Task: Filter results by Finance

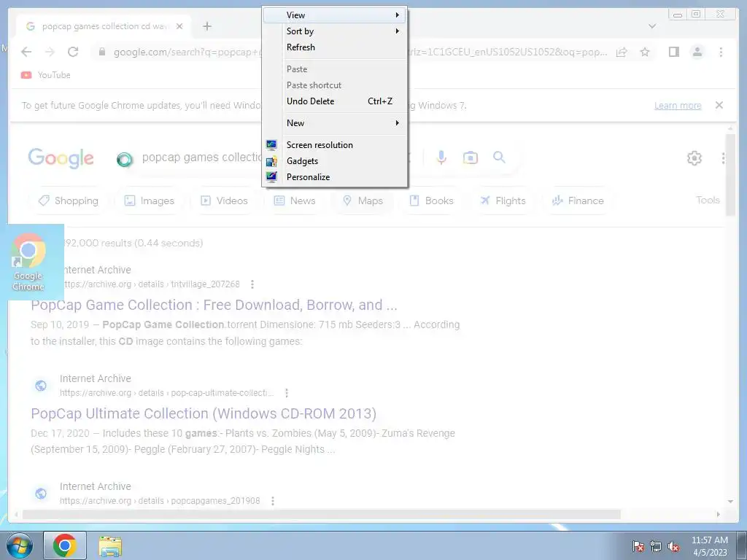Action: pos(578,201)
